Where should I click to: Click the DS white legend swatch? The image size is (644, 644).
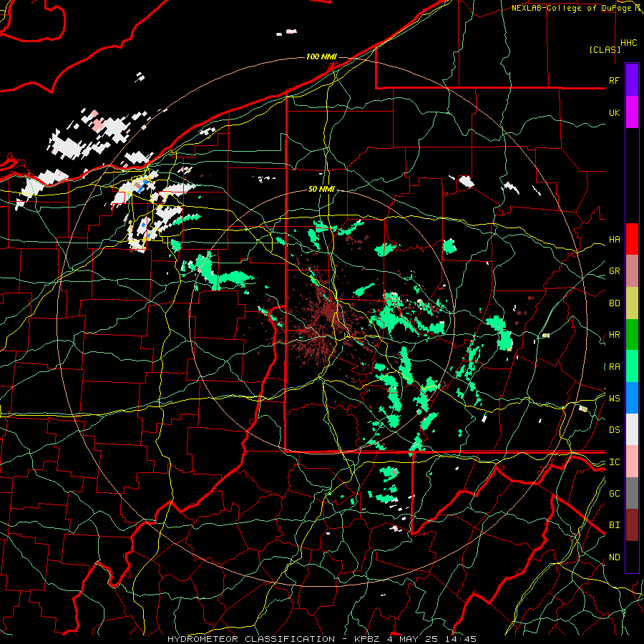pyautogui.click(x=632, y=429)
